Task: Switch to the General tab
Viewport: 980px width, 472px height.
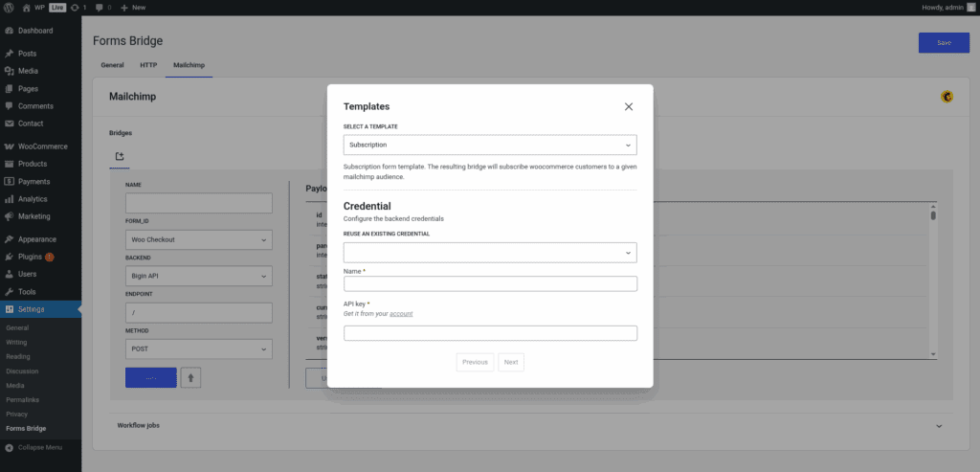Action: click(113, 65)
